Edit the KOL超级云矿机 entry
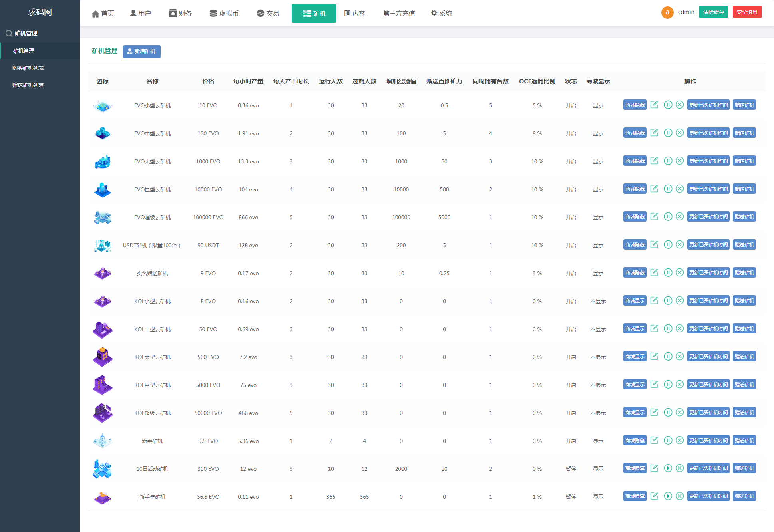The width and height of the screenshot is (774, 532). (654, 412)
